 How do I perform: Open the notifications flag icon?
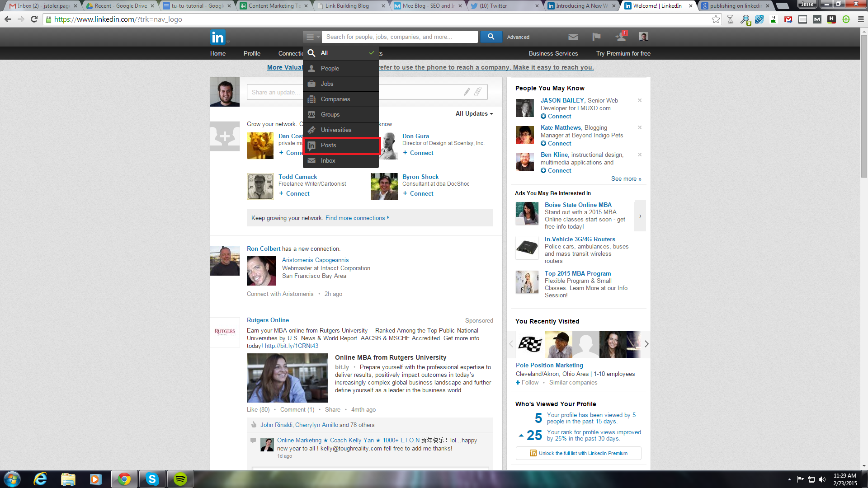[596, 37]
